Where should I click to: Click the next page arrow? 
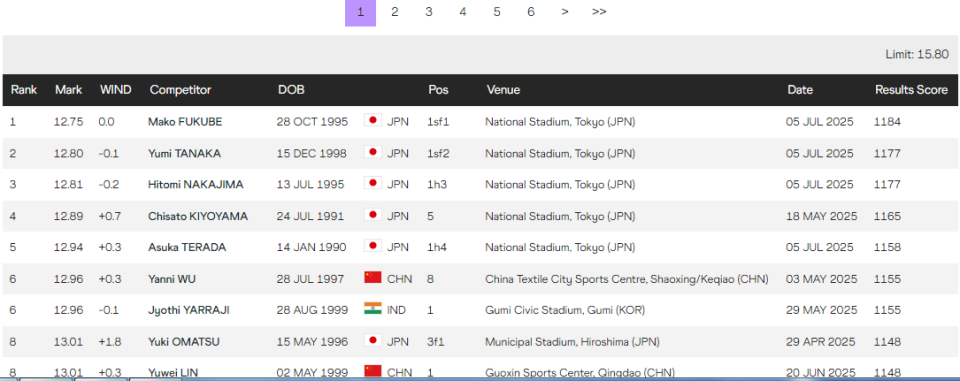point(564,12)
